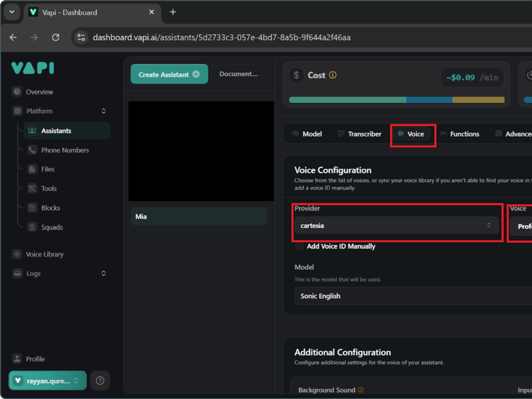Click the Background Sound info icon
The width and height of the screenshot is (532, 399).
(361, 390)
